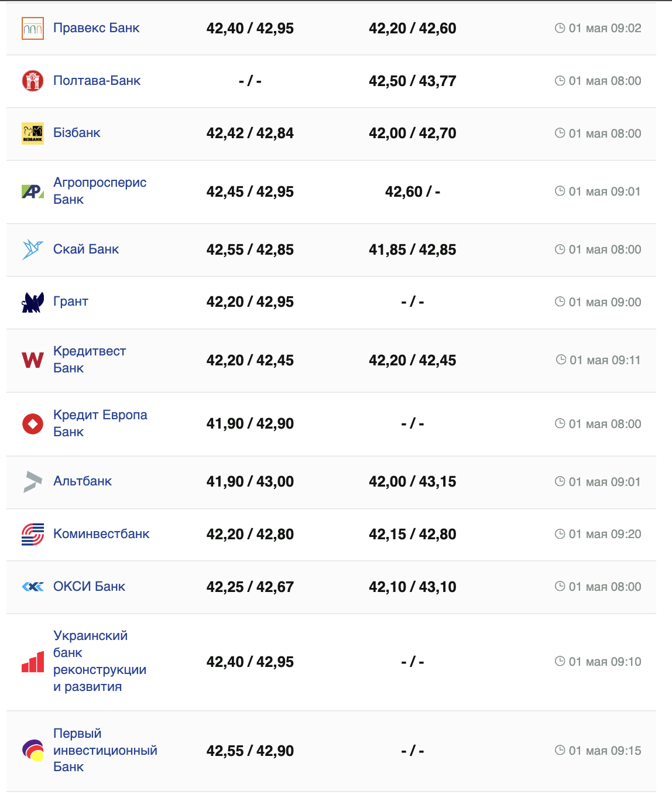Click the red Полтава-Банк logo
Screen dimensions: 672x794
(x=33, y=81)
